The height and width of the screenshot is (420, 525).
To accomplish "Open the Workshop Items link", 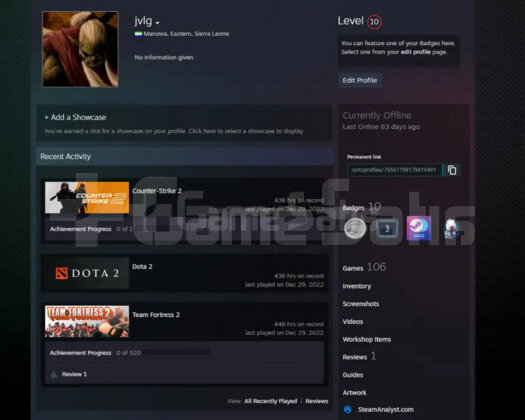I will pyautogui.click(x=367, y=339).
